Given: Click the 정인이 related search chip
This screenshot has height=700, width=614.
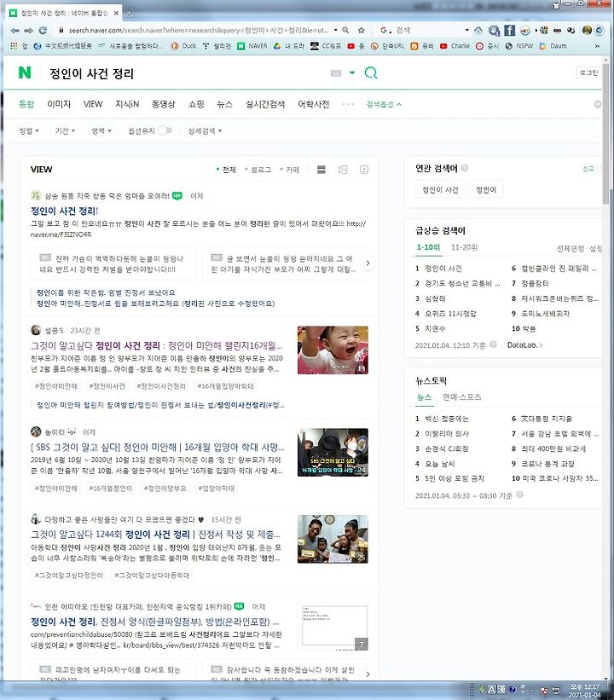Looking at the screenshot, I should point(486,189).
